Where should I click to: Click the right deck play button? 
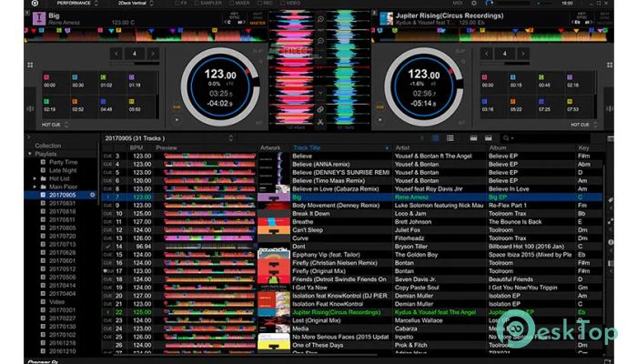click(380, 120)
